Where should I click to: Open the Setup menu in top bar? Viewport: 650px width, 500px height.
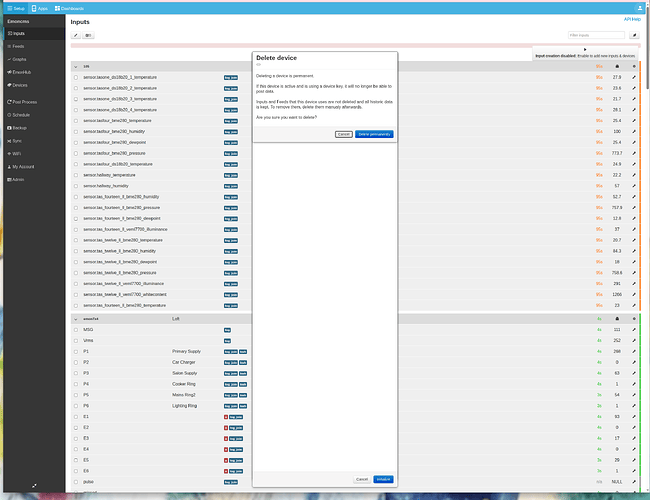pos(16,8)
